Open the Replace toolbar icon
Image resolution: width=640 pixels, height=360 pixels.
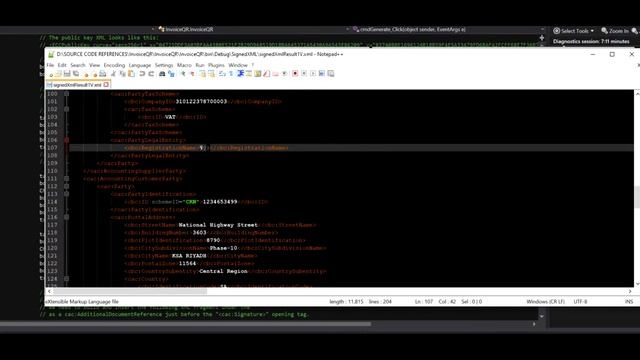[171, 74]
